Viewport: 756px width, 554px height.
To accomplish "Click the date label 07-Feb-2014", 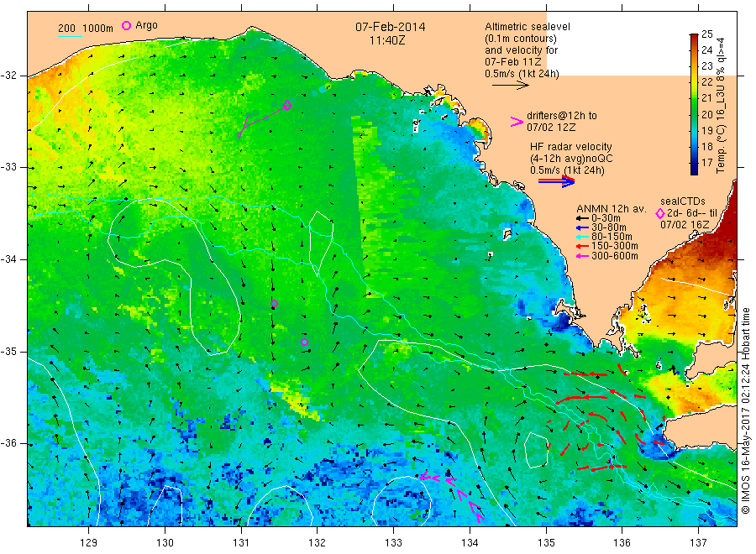I will [x=391, y=27].
